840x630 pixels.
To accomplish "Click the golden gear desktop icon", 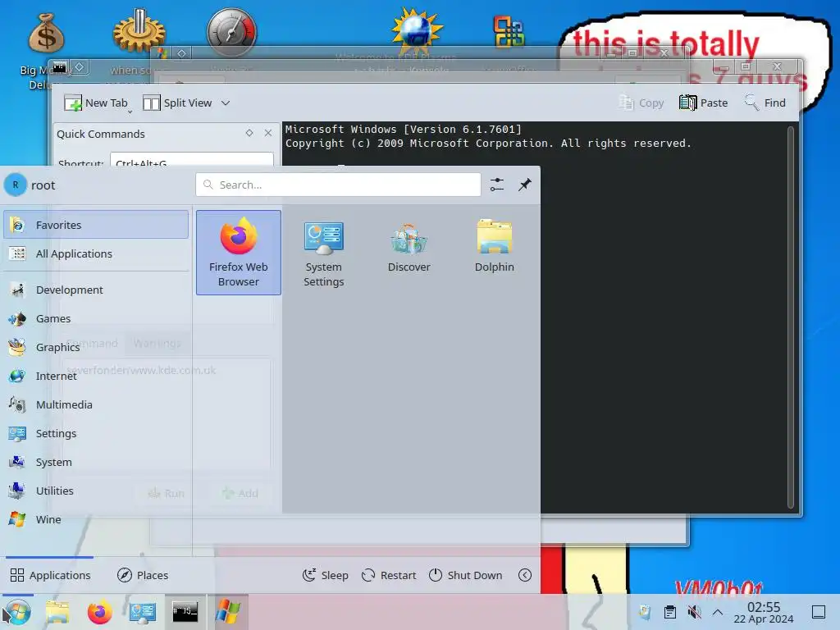I will 139,32.
